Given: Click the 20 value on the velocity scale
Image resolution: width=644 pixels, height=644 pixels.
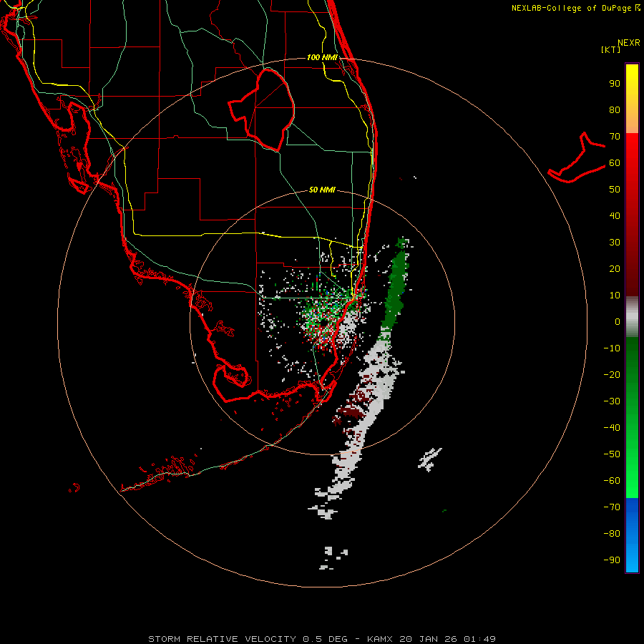Looking at the screenshot, I should (x=615, y=268).
